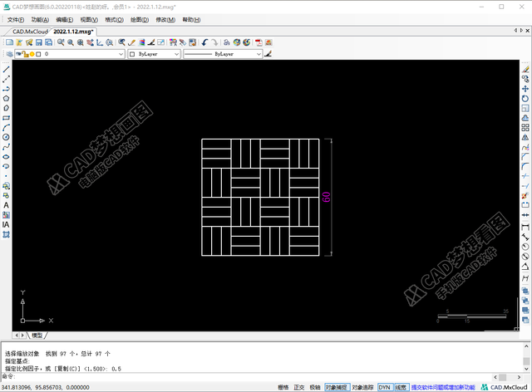Viewport: 532px width, 392px height.
Task: Open the 格式(O) menu
Action: (x=114, y=20)
